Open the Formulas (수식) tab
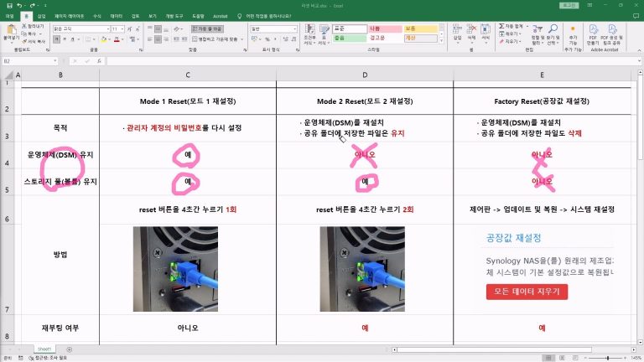The width and height of the screenshot is (644, 362). pyautogui.click(x=97, y=16)
